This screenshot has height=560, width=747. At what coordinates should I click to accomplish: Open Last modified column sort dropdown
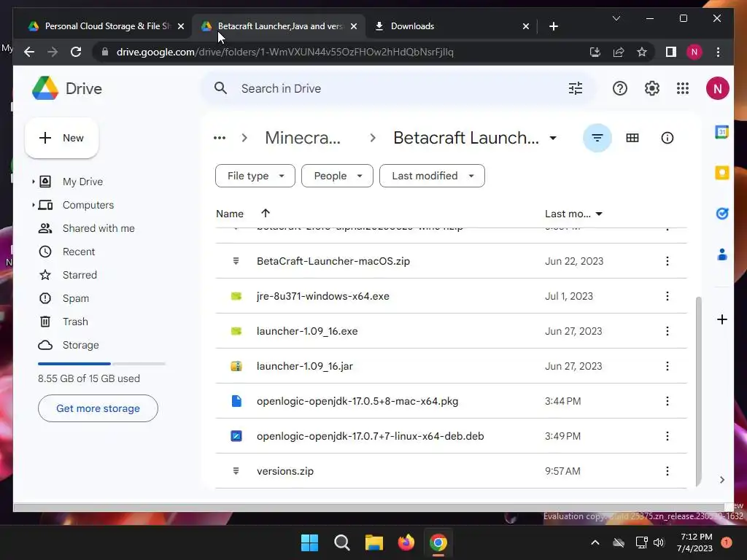pyautogui.click(x=599, y=214)
